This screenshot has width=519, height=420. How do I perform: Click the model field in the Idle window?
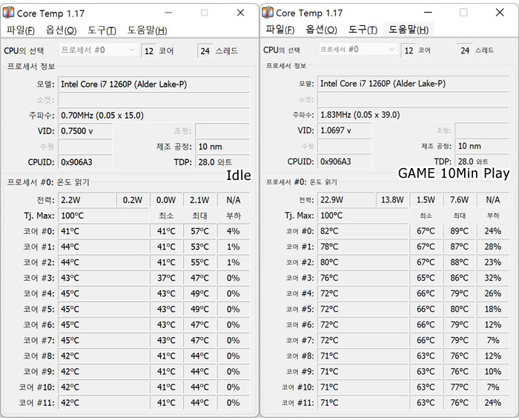click(x=153, y=84)
